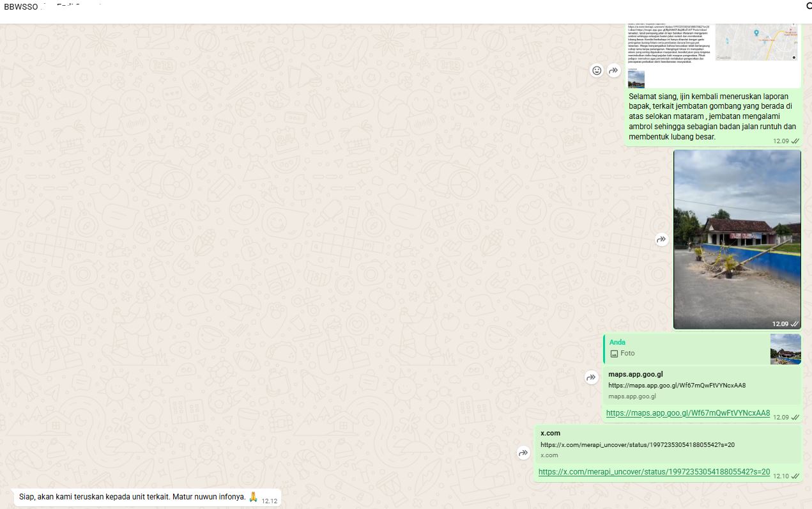Click the emoji reaction icon beside the report message
The height and width of the screenshot is (509, 812).
pyautogui.click(x=597, y=70)
